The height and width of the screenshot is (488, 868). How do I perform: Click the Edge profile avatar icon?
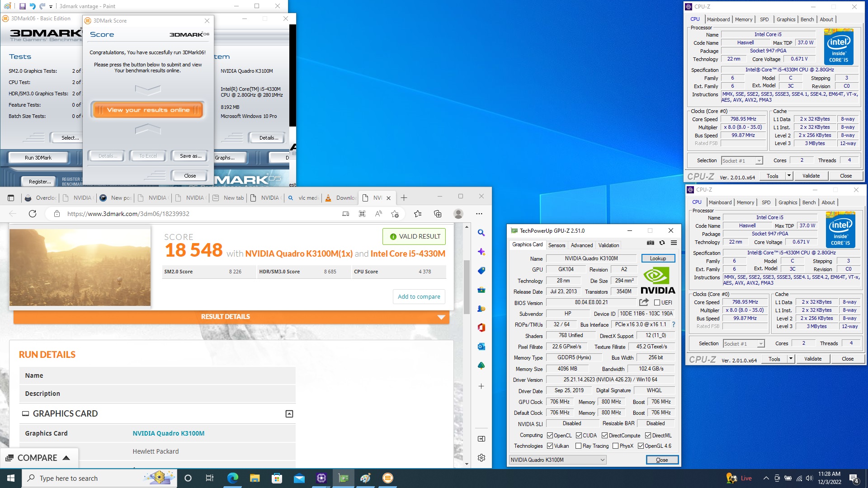(458, 214)
